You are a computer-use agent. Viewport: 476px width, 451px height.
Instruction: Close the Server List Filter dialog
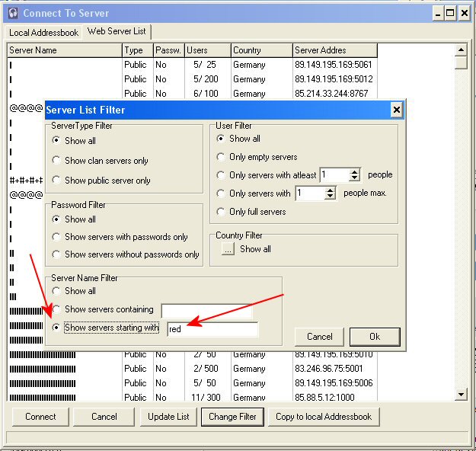tap(396, 110)
